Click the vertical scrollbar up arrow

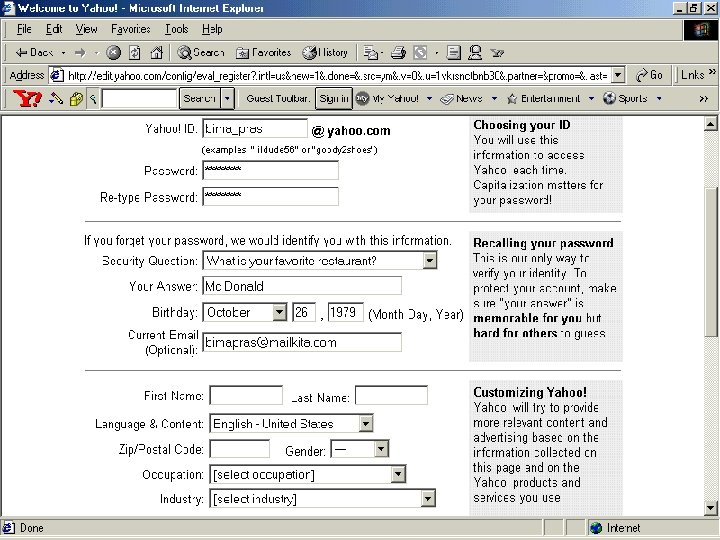point(711,123)
